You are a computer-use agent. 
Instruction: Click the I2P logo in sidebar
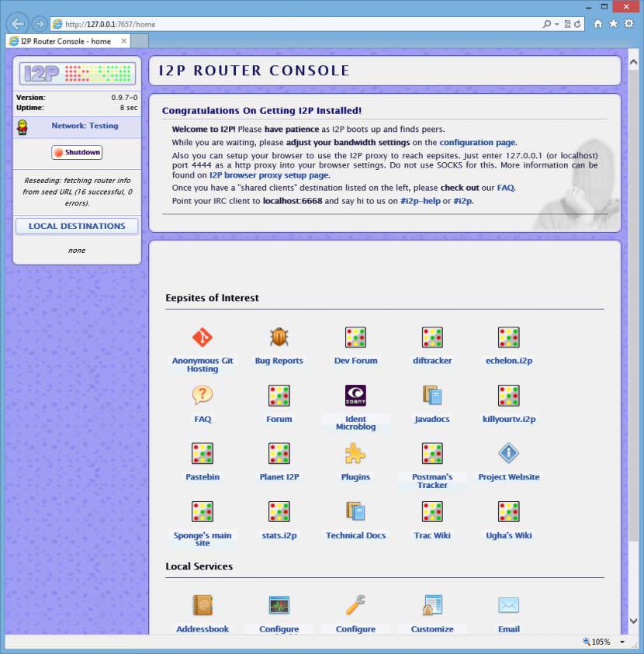77,74
